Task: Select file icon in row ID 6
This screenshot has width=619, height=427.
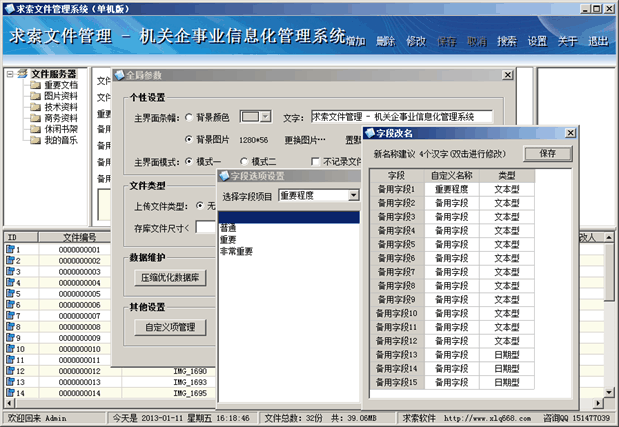Action: (10, 305)
